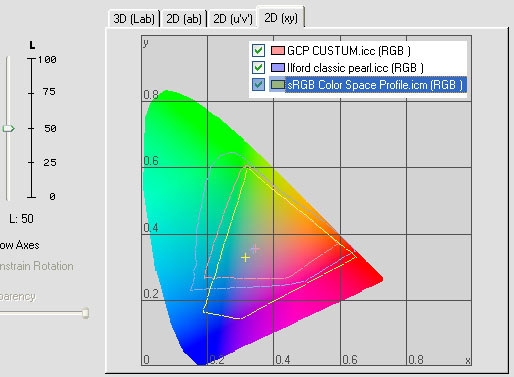The height and width of the screenshot is (377, 514).
Task: Click the pink GCP white point cross
Action: coord(255,248)
